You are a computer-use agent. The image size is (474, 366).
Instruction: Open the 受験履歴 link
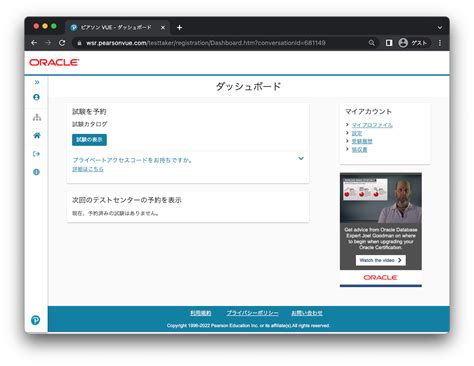click(362, 141)
